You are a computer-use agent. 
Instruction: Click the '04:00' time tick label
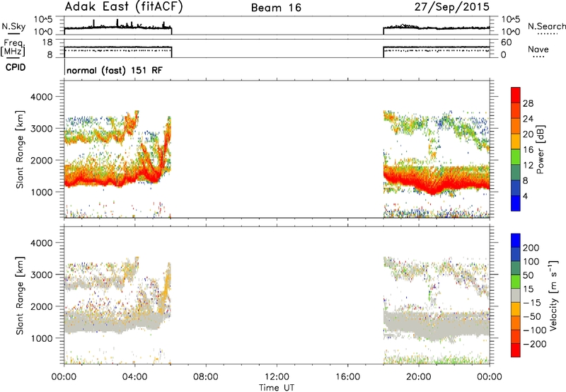pyautogui.click(x=135, y=377)
